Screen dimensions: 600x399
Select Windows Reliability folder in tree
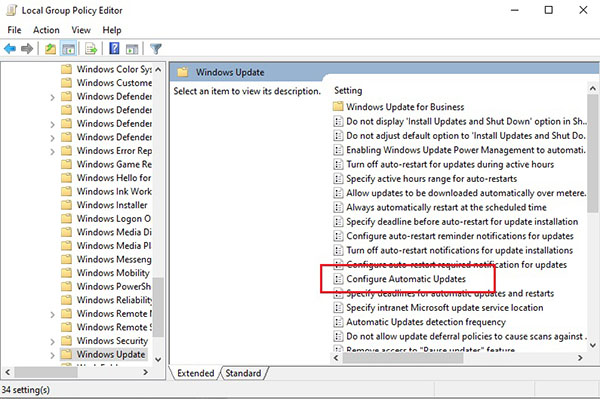(107, 300)
